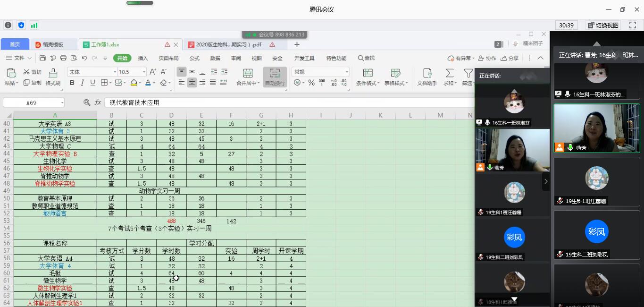Click the A69 cell name box
This screenshot has width=644, height=307.
pyautogui.click(x=31, y=102)
